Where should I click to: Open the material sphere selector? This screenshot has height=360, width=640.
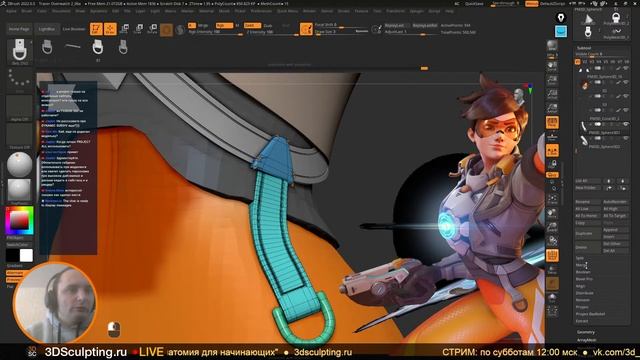point(19,164)
